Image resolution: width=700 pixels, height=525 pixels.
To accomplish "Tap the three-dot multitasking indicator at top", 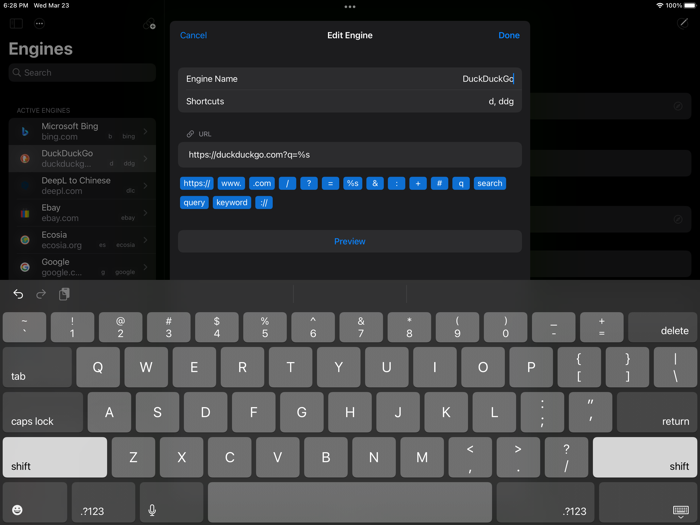I will point(350,7).
